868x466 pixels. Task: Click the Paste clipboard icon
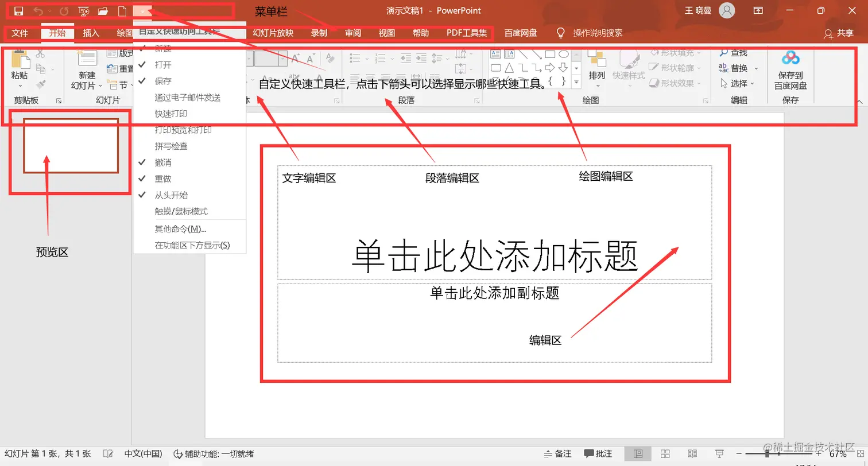pyautogui.click(x=20, y=60)
